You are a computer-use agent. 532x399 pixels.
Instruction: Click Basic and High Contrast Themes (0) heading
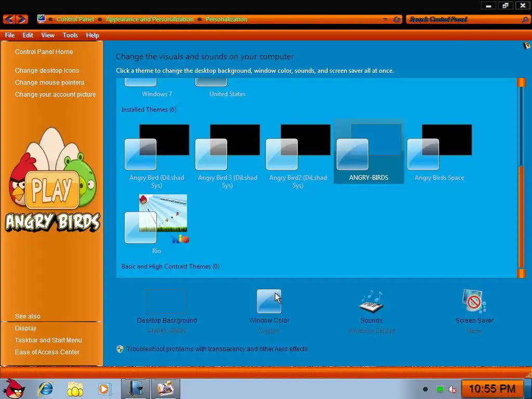click(x=170, y=267)
